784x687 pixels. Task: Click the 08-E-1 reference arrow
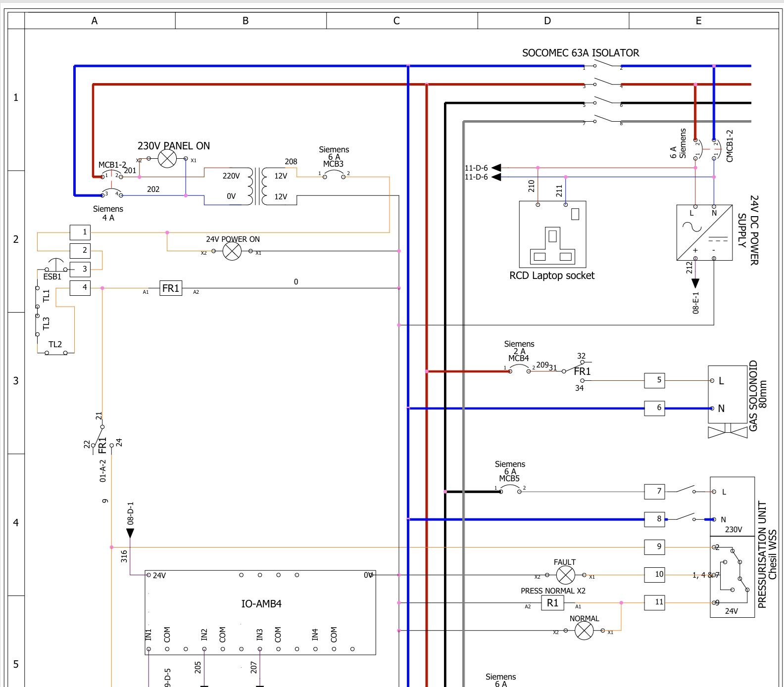695,283
